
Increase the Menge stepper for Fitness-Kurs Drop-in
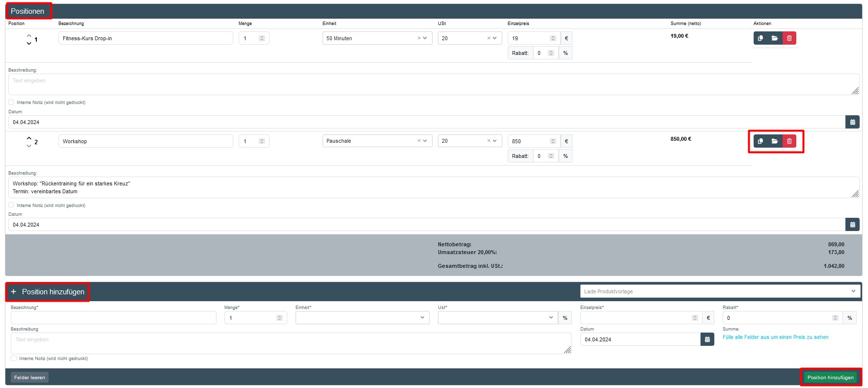pos(262,37)
